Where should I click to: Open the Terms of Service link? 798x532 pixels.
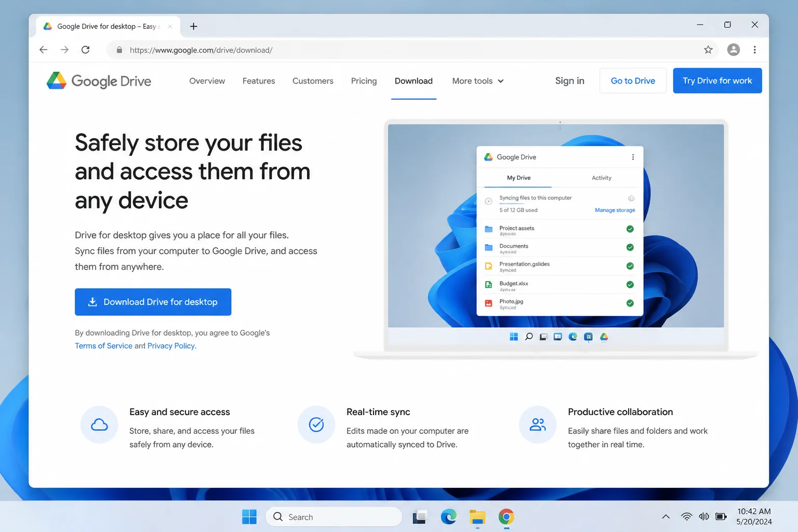[x=103, y=346]
